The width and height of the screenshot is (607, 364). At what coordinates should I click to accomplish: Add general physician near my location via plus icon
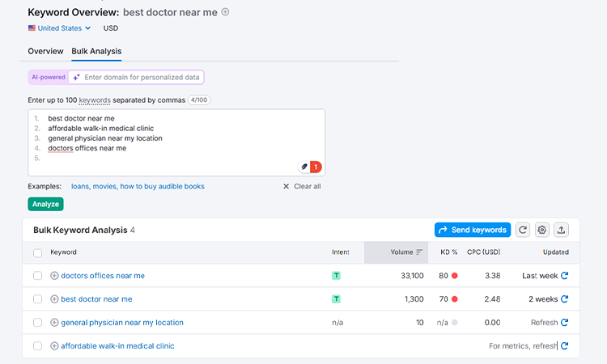54,323
